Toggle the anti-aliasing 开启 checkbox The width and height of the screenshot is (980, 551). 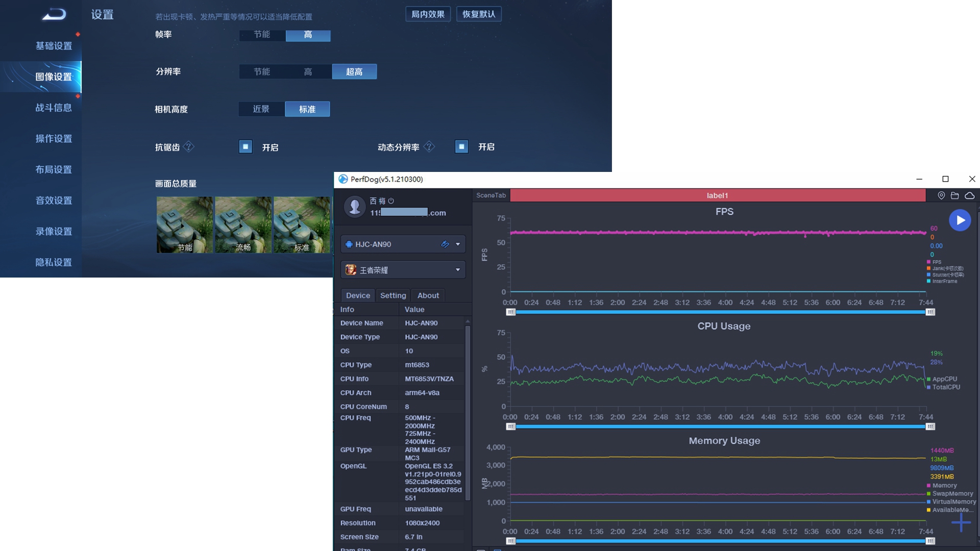click(246, 147)
